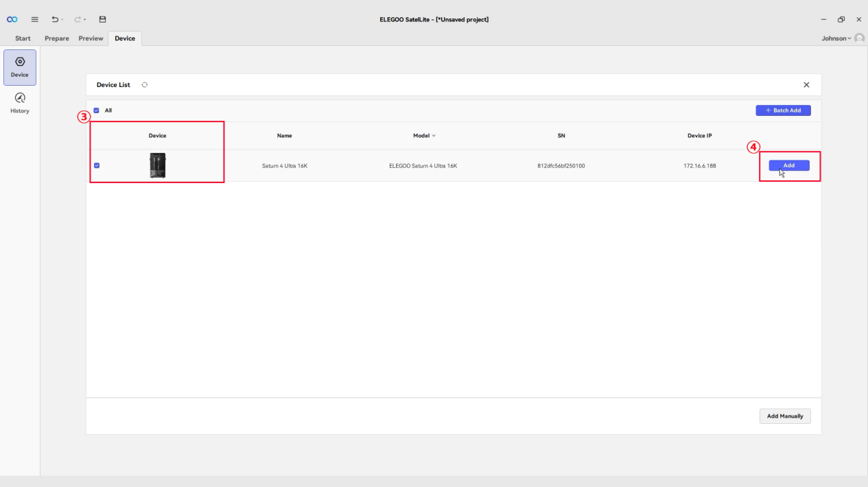Screen dimensions: 868x487
Task: Expand the undo history dropdown arrow
Action: tap(62, 20)
